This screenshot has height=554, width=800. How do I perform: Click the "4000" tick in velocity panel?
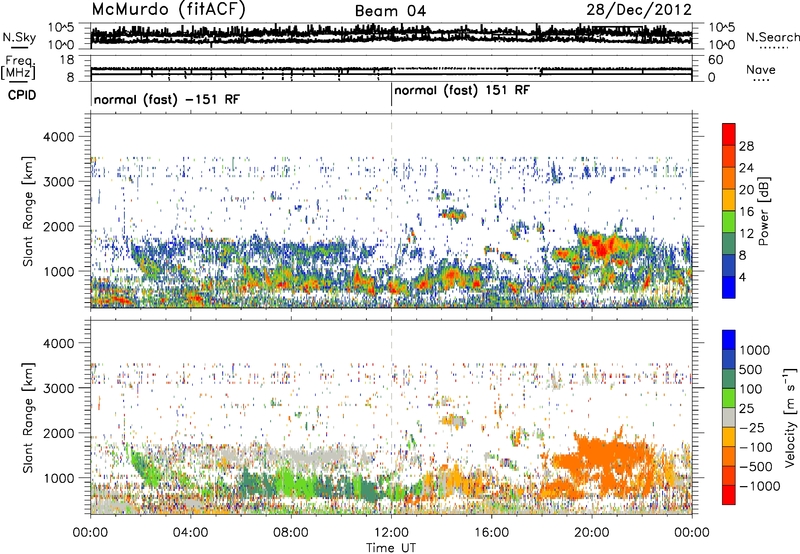point(59,343)
